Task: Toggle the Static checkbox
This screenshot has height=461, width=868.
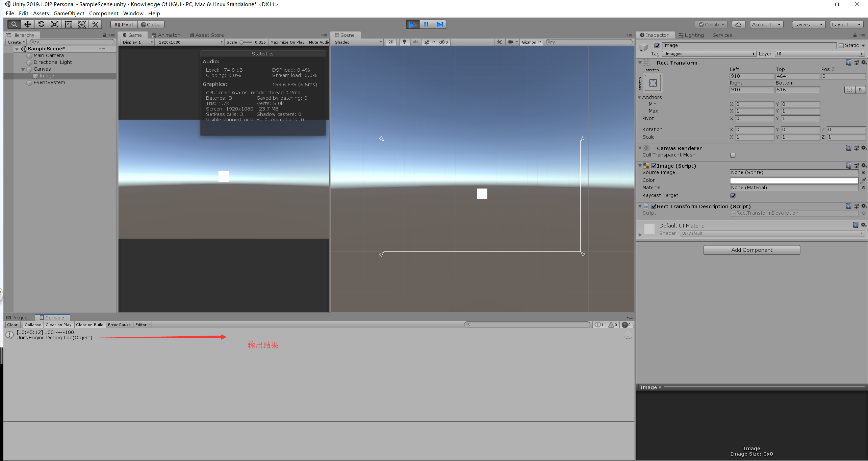Action: 841,46
